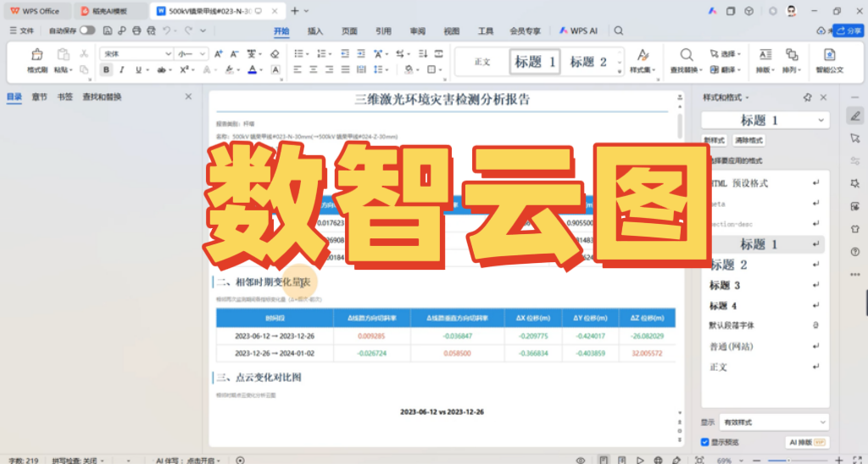Image resolution: width=868 pixels, height=464 pixels.
Task: Click the Align right icon
Action: (x=330, y=70)
